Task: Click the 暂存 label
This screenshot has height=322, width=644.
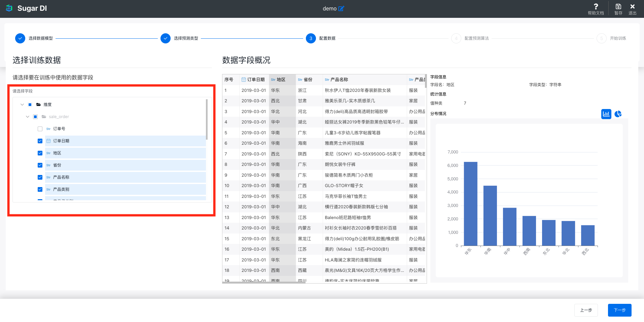Action: [x=618, y=13]
